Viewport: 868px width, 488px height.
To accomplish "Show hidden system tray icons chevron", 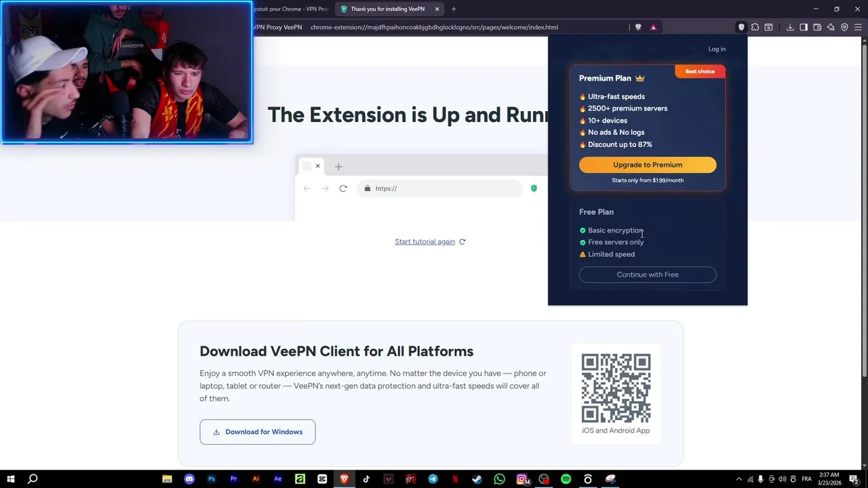I will [x=738, y=479].
